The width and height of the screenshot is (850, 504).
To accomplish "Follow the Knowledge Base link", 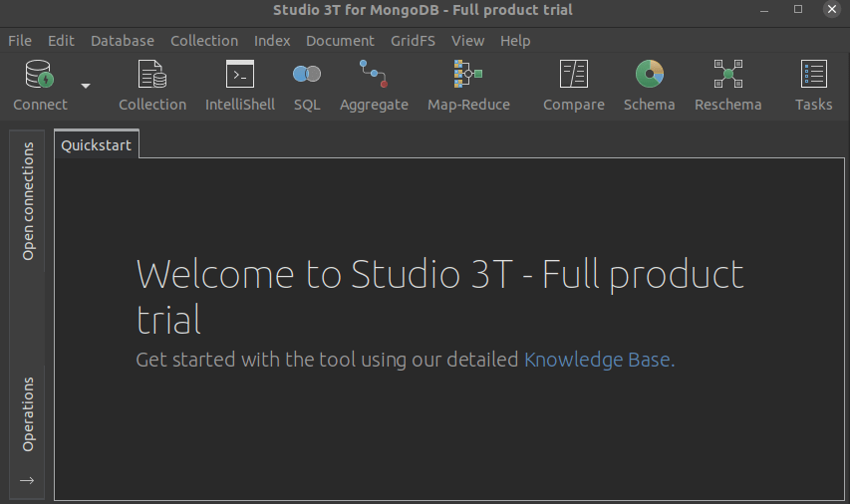I will point(599,360).
